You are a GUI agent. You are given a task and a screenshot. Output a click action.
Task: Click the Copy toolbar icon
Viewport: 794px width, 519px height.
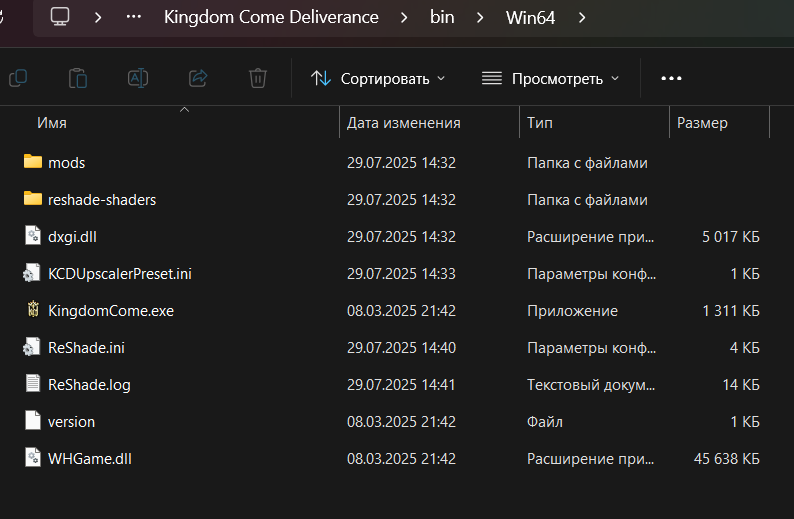pos(18,78)
